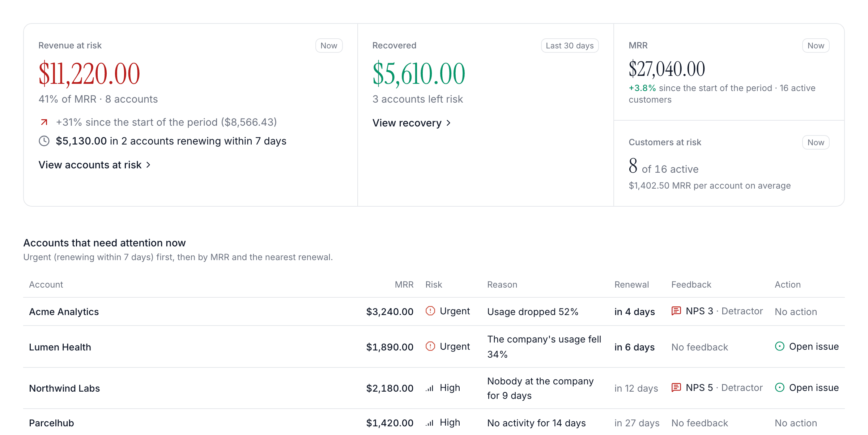
Task: Sort by the Reason column header
Action: (x=502, y=285)
